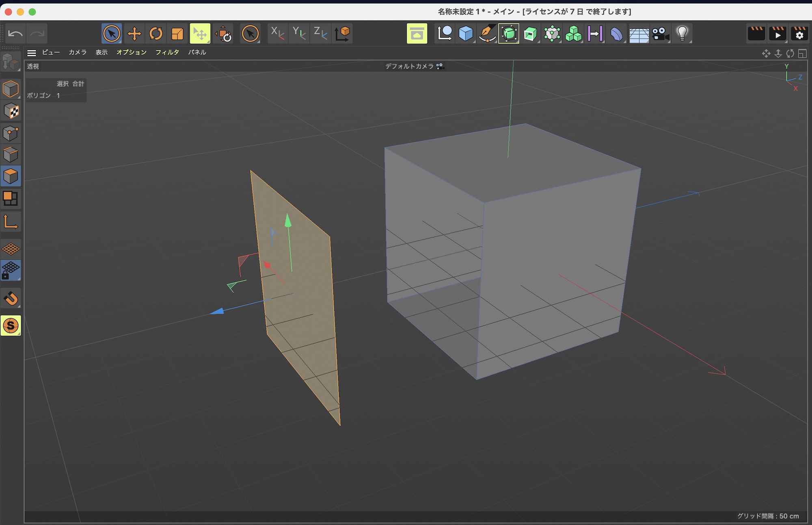Toggle the X axis lock
The height and width of the screenshot is (525, 812).
278,34
